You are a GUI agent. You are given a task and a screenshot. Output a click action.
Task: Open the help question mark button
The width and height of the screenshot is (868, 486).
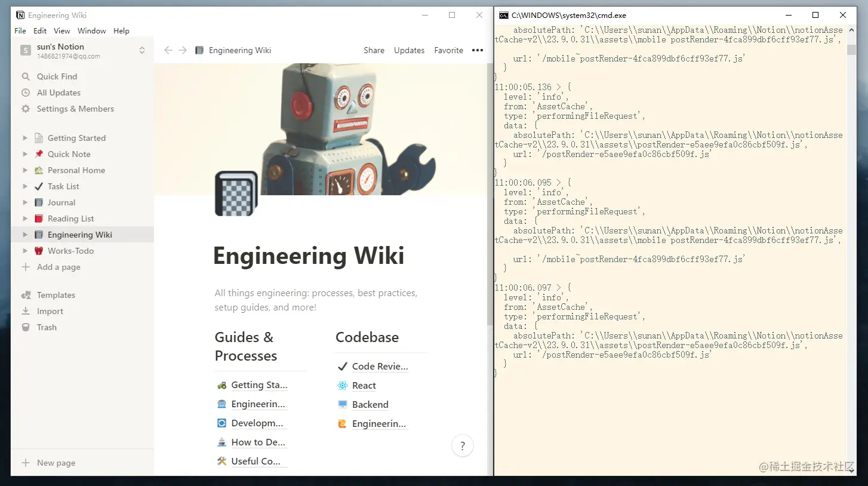pos(463,445)
